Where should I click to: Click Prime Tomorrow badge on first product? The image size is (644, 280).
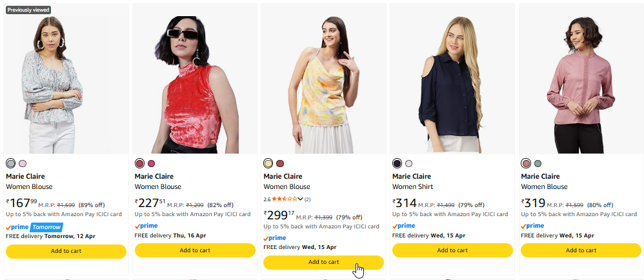tap(34, 227)
